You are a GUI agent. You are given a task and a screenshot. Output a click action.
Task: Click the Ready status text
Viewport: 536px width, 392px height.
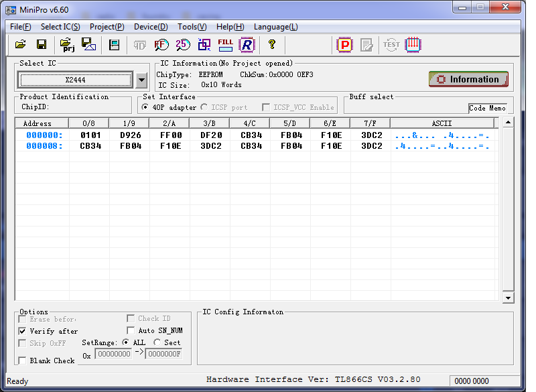[17, 381]
